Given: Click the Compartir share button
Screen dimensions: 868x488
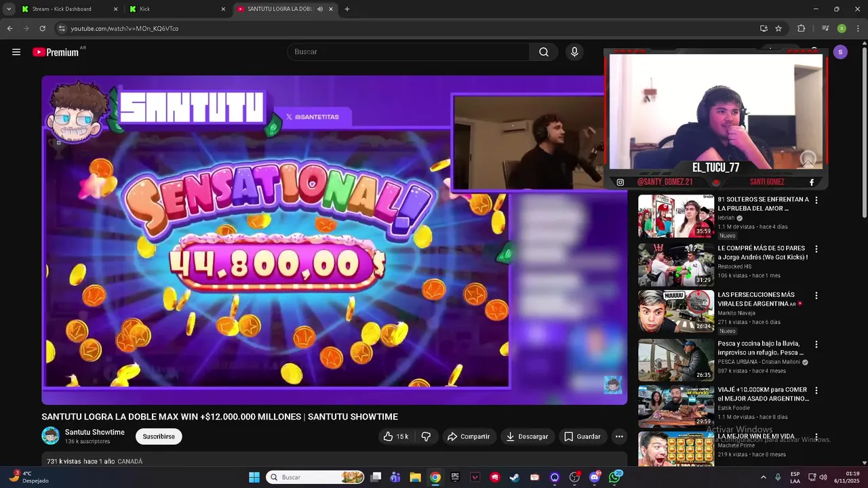Looking at the screenshot, I should [x=469, y=436].
